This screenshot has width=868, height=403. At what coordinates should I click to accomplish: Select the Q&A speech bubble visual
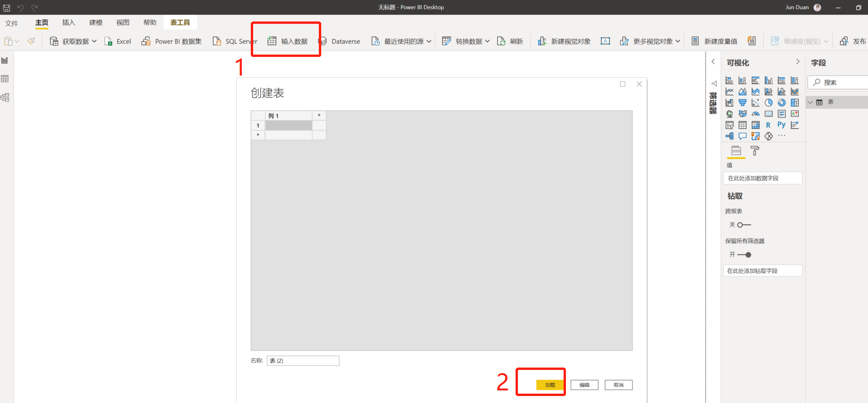[x=743, y=136]
